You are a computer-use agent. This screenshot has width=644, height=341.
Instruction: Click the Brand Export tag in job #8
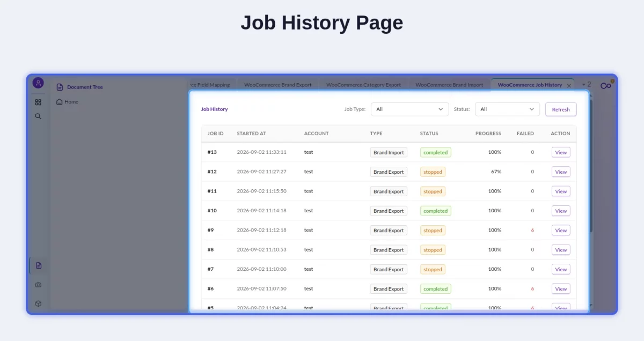pyautogui.click(x=389, y=250)
